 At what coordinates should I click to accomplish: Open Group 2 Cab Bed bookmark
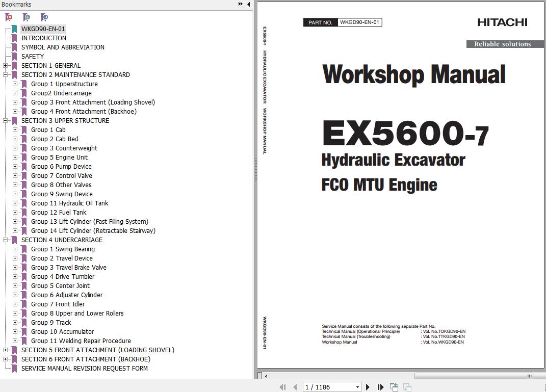(x=55, y=139)
